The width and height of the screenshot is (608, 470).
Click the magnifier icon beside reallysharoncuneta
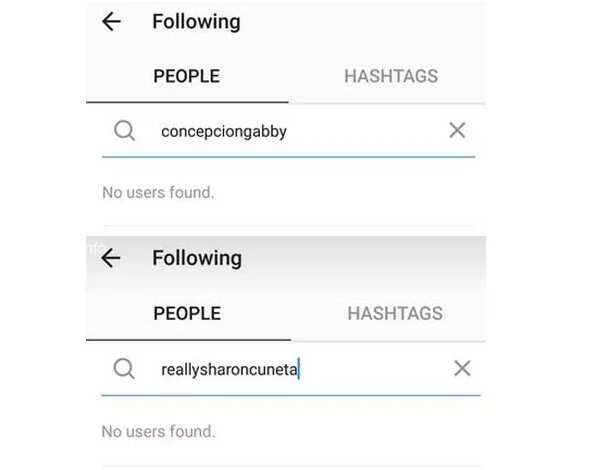124,368
